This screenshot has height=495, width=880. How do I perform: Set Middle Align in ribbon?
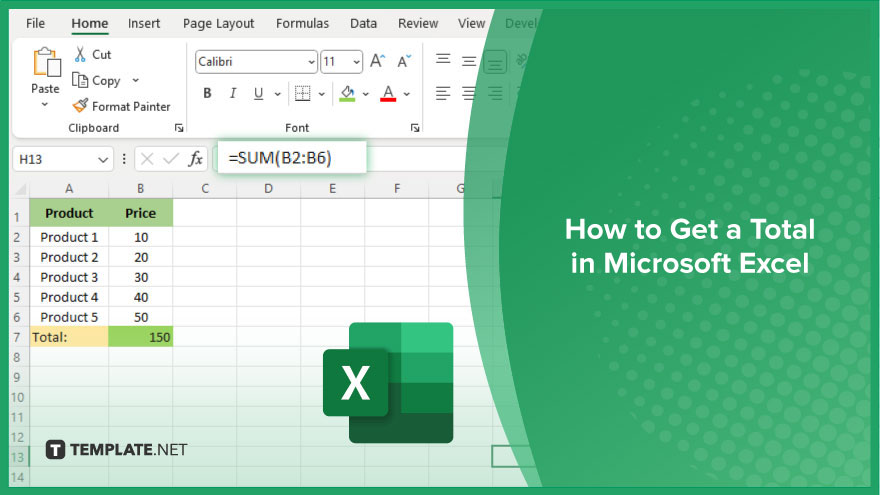click(469, 61)
